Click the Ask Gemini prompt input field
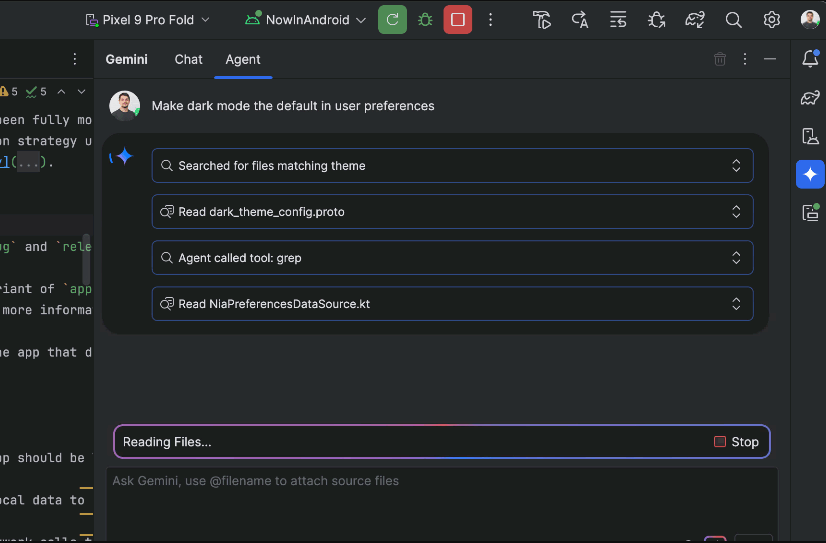The image size is (826, 543). [441, 503]
